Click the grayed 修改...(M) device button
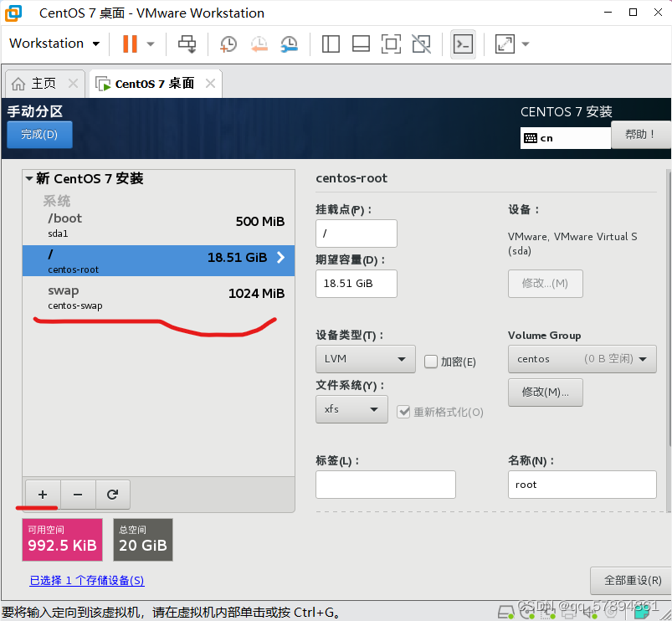The height and width of the screenshot is (621, 672). (545, 283)
